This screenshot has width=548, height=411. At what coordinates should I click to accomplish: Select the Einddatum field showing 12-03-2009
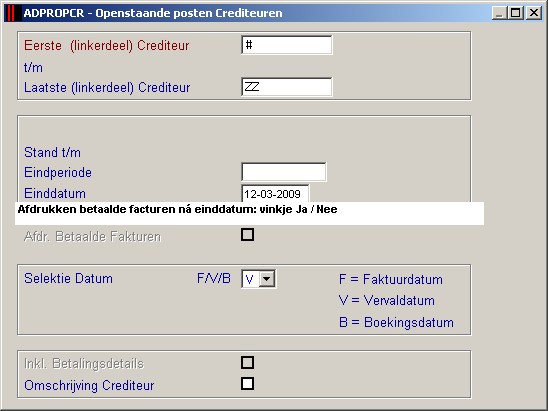click(x=275, y=194)
